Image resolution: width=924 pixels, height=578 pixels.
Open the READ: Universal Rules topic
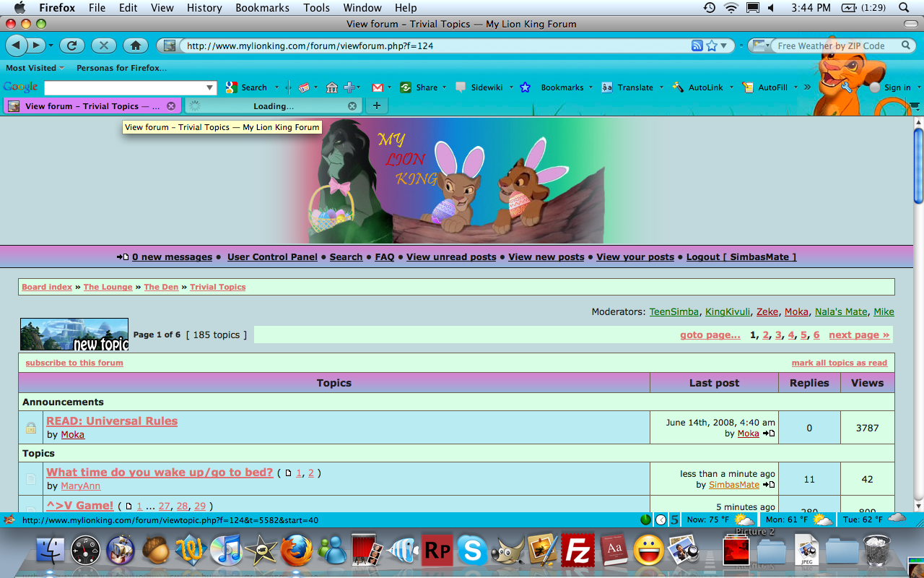click(x=112, y=421)
